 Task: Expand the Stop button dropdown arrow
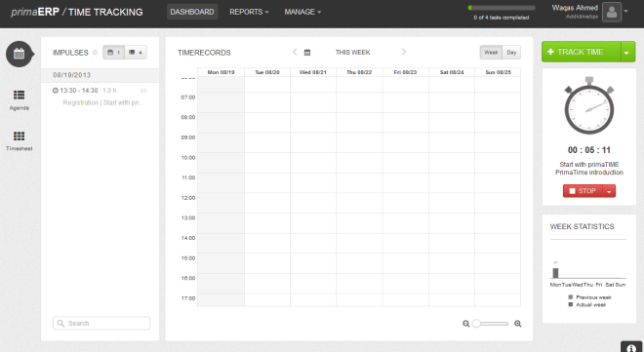pyautogui.click(x=609, y=191)
